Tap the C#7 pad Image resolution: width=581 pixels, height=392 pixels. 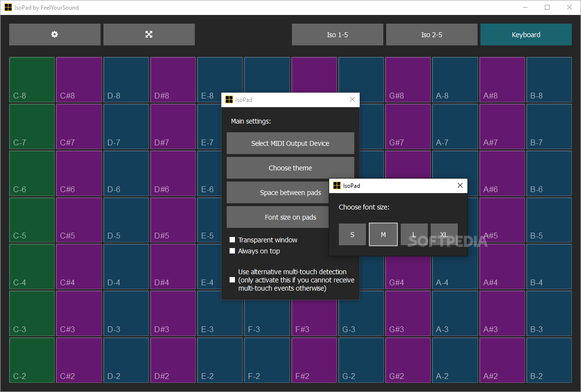pyautogui.click(x=79, y=126)
